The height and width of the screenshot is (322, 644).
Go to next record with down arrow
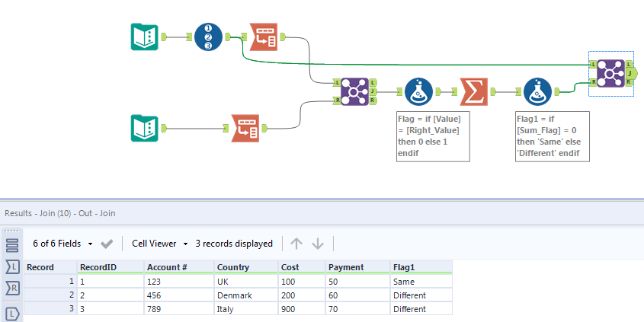point(318,244)
